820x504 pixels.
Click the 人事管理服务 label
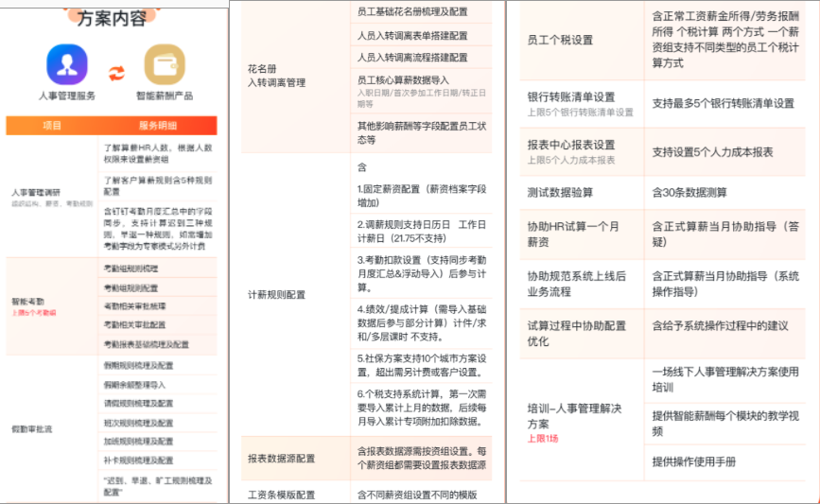(67, 96)
